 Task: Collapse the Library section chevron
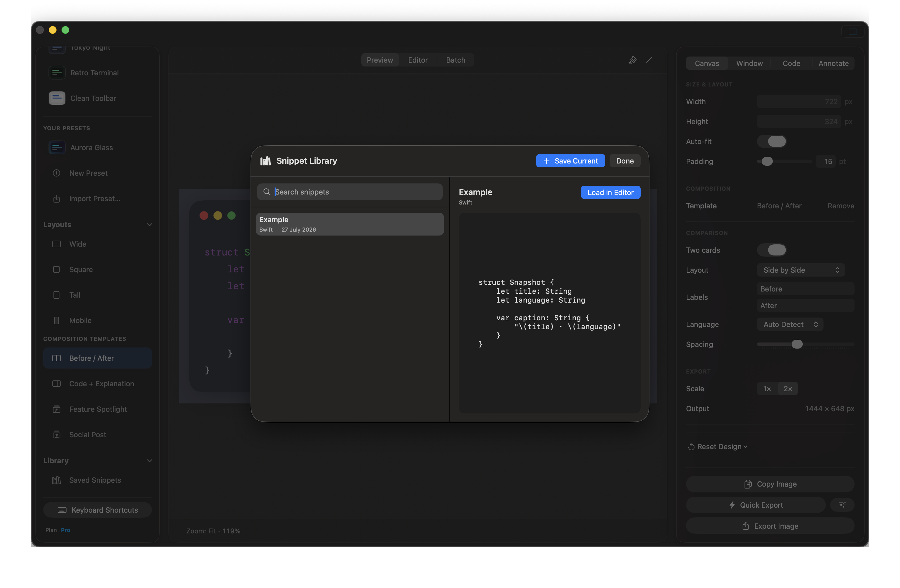click(x=149, y=461)
